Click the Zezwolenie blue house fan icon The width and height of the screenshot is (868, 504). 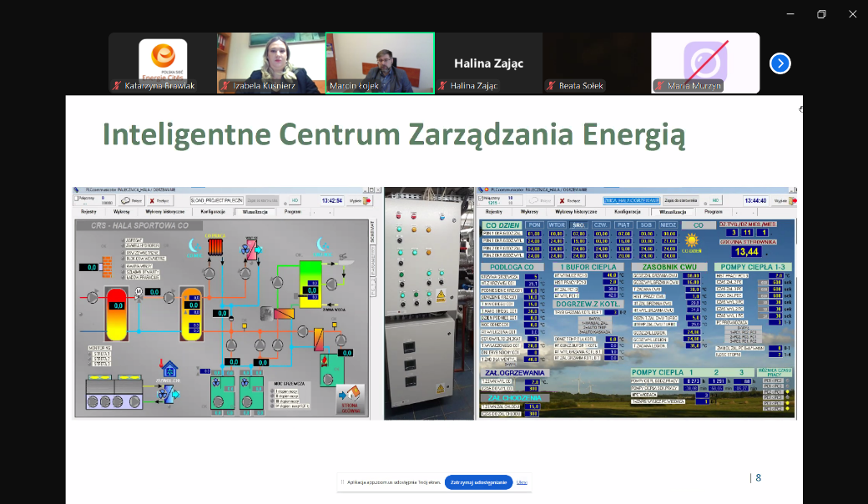coord(169,368)
